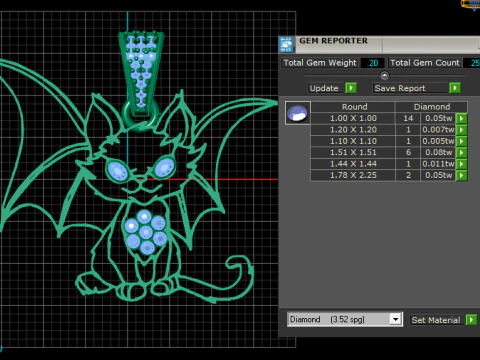Select the 1.10 X 1.10 size cell
The height and width of the screenshot is (360, 480).
coord(353,141)
